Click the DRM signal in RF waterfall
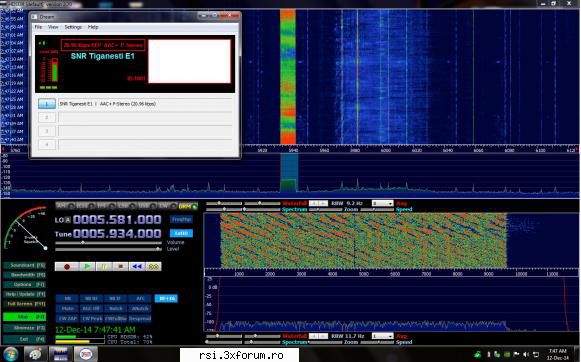 288,77
